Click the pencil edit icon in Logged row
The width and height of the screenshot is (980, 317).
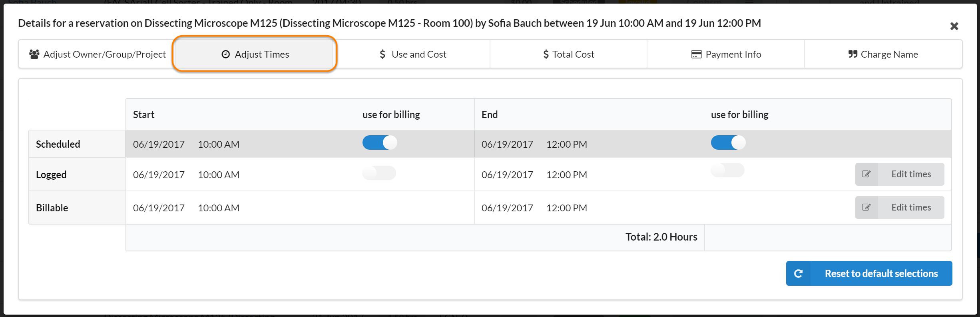point(866,174)
